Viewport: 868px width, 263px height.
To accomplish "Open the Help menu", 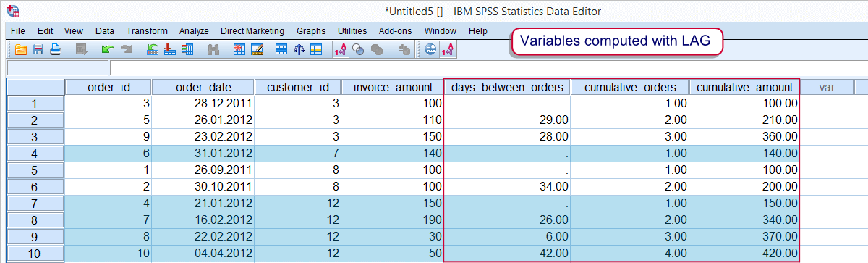I will 478,31.
